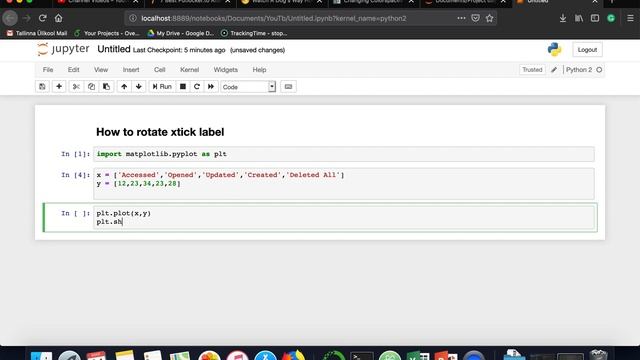Click the Trusted notebook button
The height and width of the screenshot is (360, 640).
click(x=532, y=70)
